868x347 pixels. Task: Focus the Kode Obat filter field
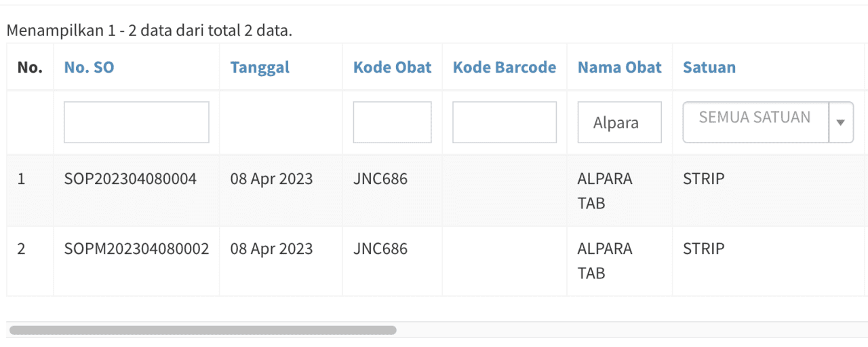click(392, 122)
